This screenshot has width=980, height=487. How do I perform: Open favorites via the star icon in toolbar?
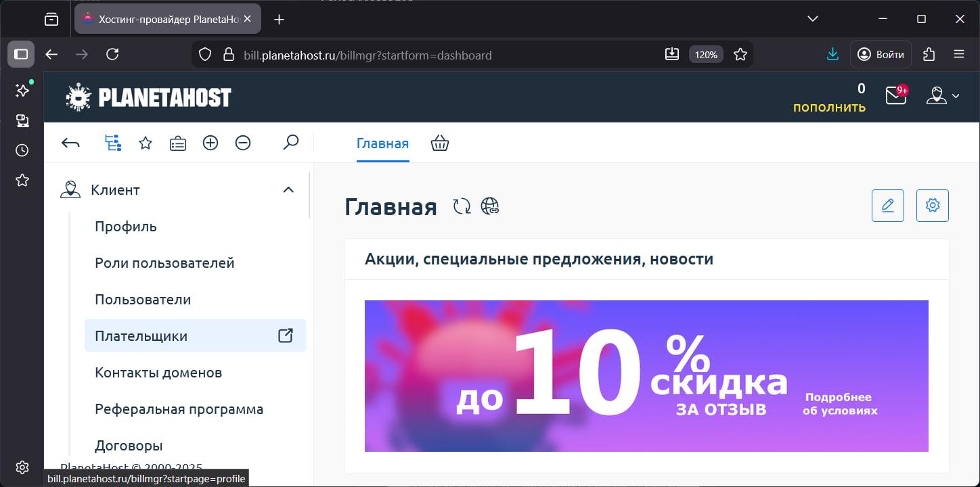click(145, 143)
